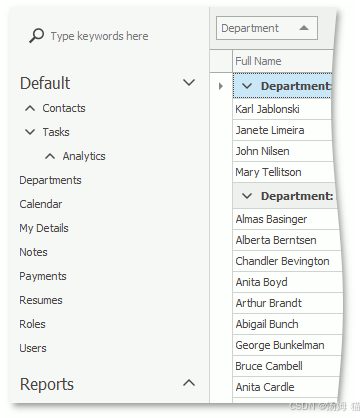Select the Alberta Berntsen row
Image resolution: width=364 pixels, height=418 pixels.
click(x=287, y=240)
